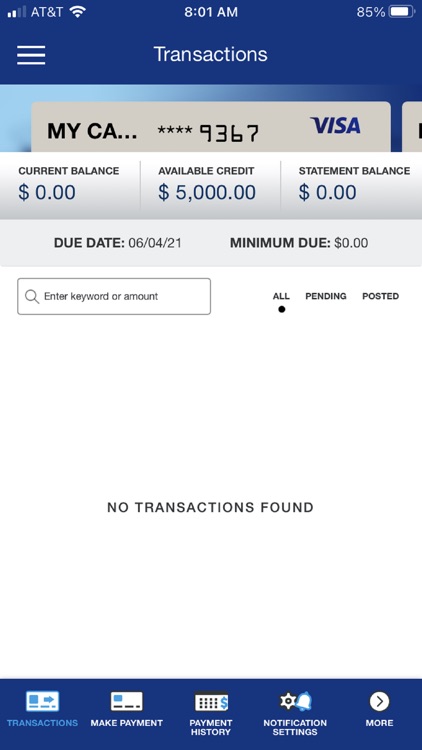The width and height of the screenshot is (422, 750).
Task: Click the search magnifier icon
Action: [32, 297]
